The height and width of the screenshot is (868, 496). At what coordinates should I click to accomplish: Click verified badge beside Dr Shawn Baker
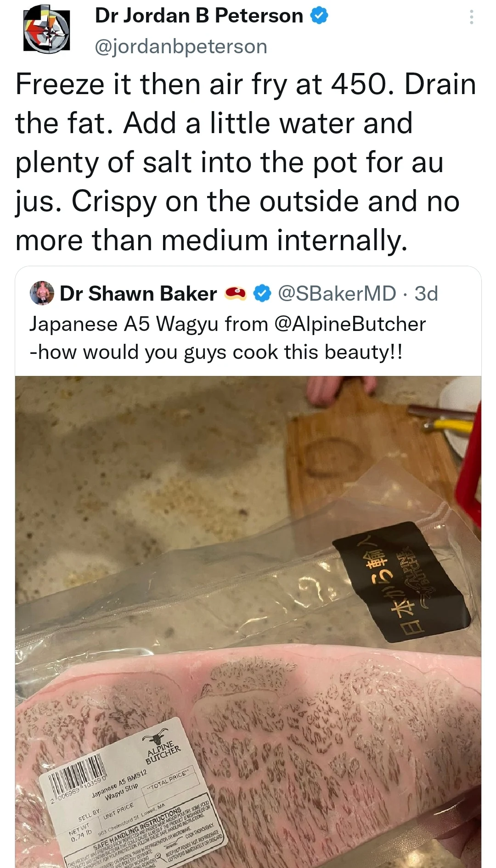coord(262,294)
